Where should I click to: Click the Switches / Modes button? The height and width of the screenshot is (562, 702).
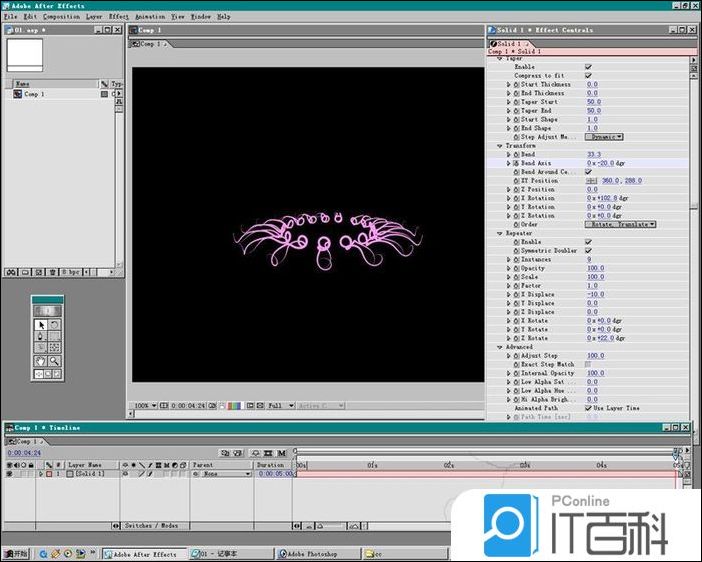point(151,525)
